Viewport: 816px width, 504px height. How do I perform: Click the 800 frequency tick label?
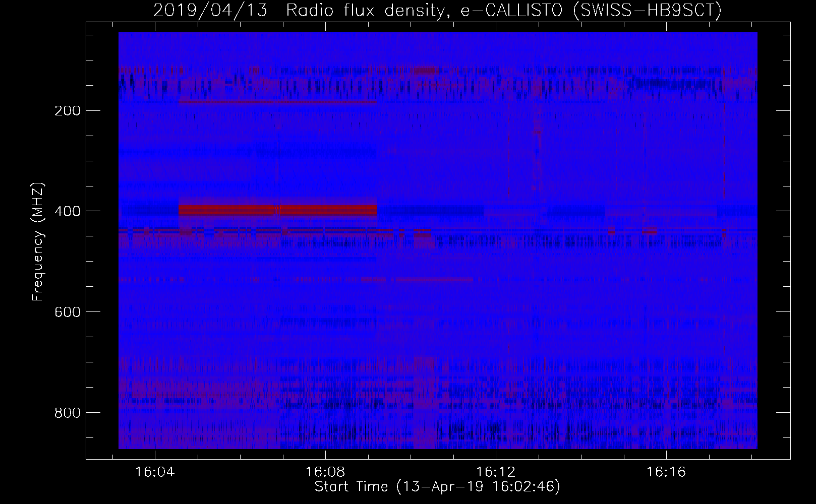click(67, 413)
